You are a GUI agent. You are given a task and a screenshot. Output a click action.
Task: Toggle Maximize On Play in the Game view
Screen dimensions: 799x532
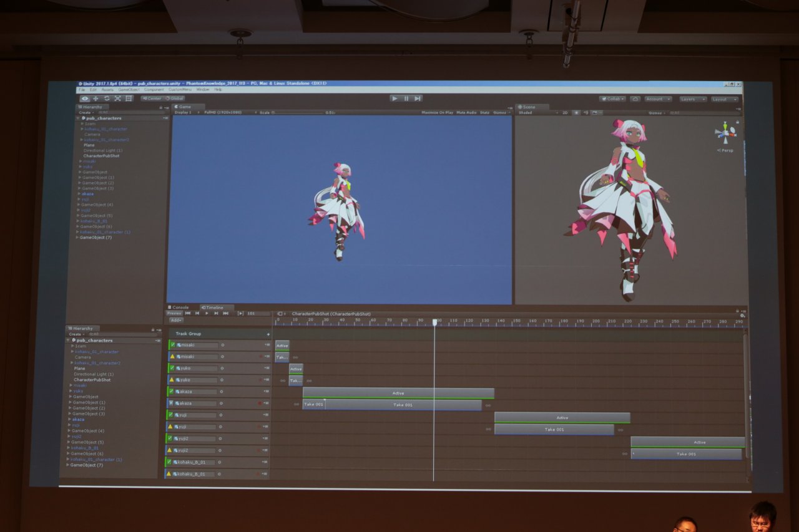click(x=437, y=113)
